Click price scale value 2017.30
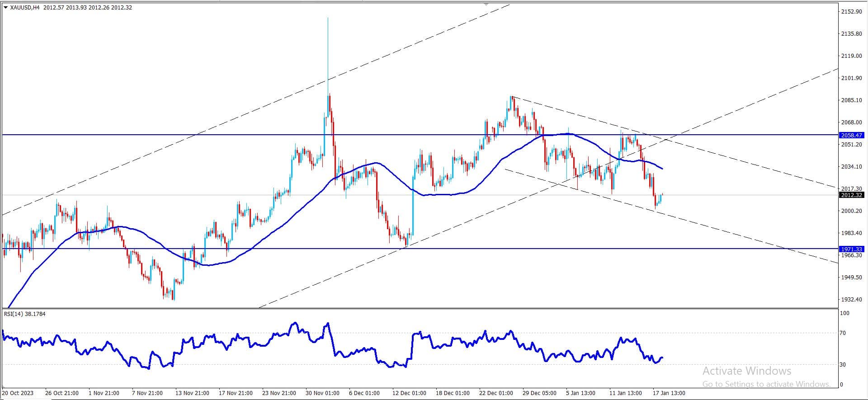 pos(851,189)
